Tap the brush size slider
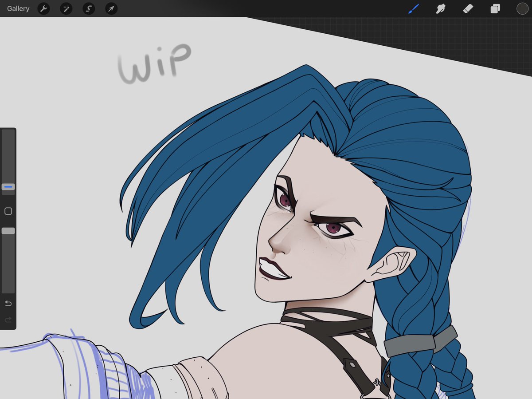 point(8,160)
